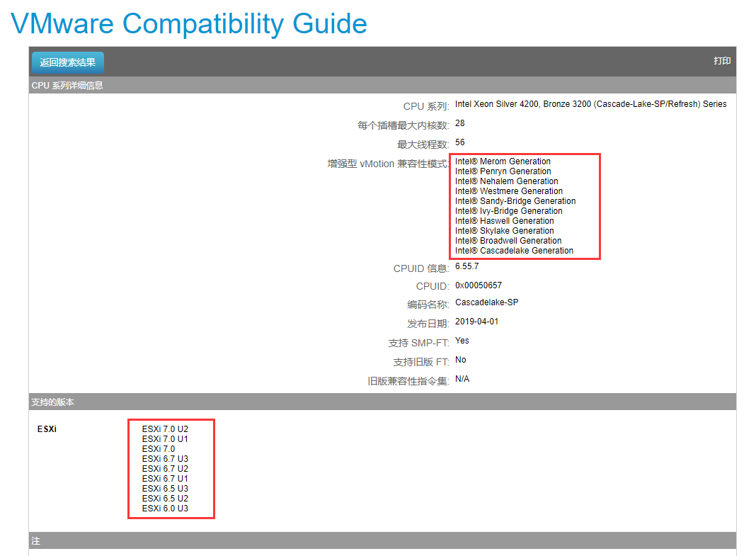Select ESXi 6.5 U2 version

[165, 498]
